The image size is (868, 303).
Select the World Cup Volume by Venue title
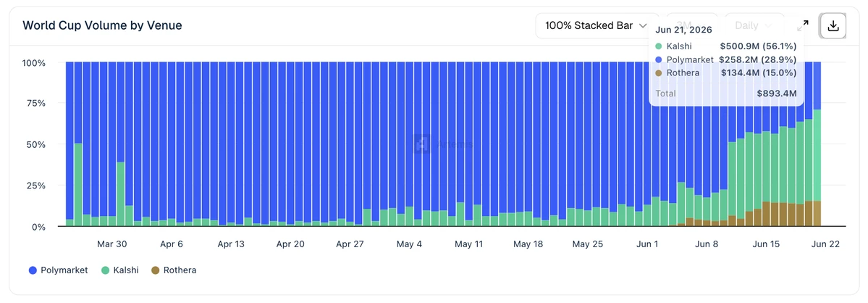click(102, 25)
